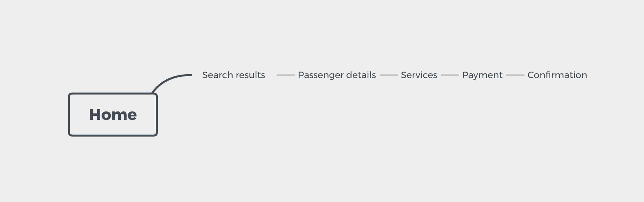Click the left border of the Home box
The image size is (644, 202).
[69, 115]
